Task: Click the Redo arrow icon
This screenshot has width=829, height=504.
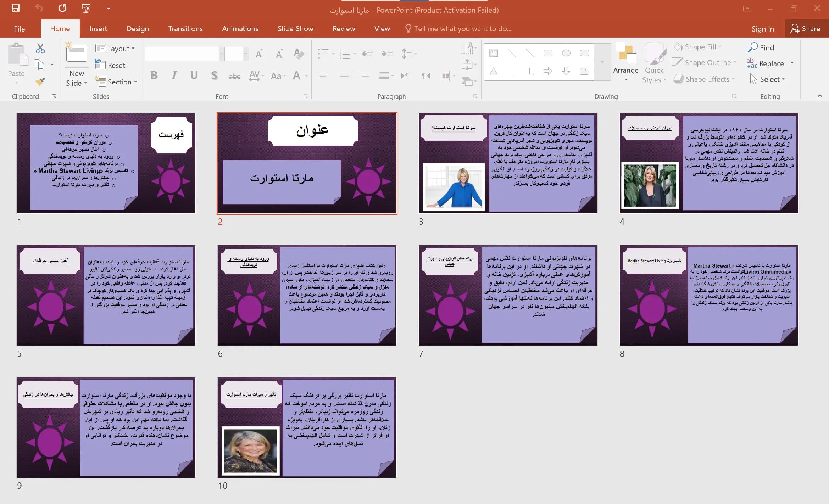Action: (62, 8)
